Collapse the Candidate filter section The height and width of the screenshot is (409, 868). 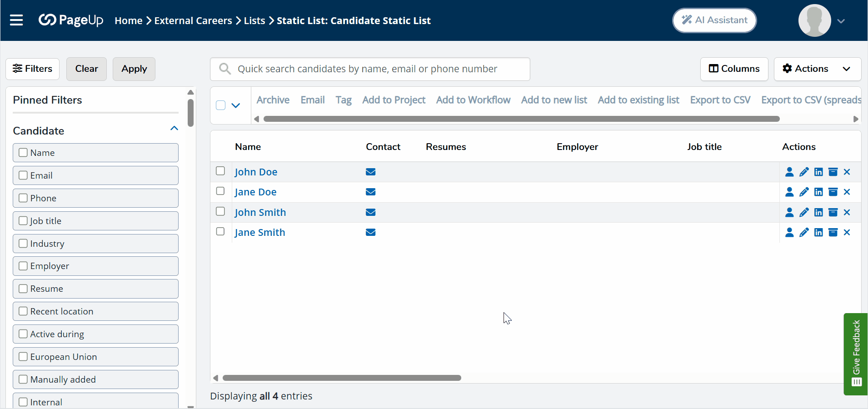coord(174,129)
